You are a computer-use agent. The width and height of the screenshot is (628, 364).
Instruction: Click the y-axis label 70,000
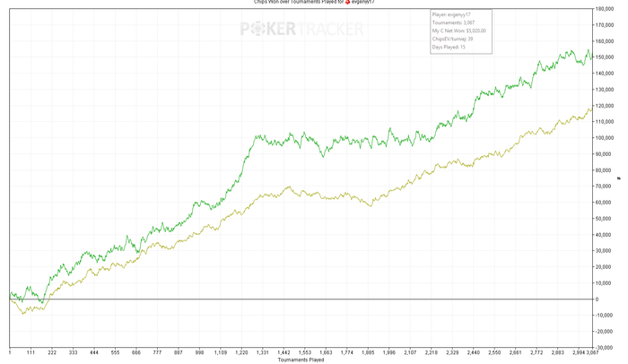pos(604,186)
